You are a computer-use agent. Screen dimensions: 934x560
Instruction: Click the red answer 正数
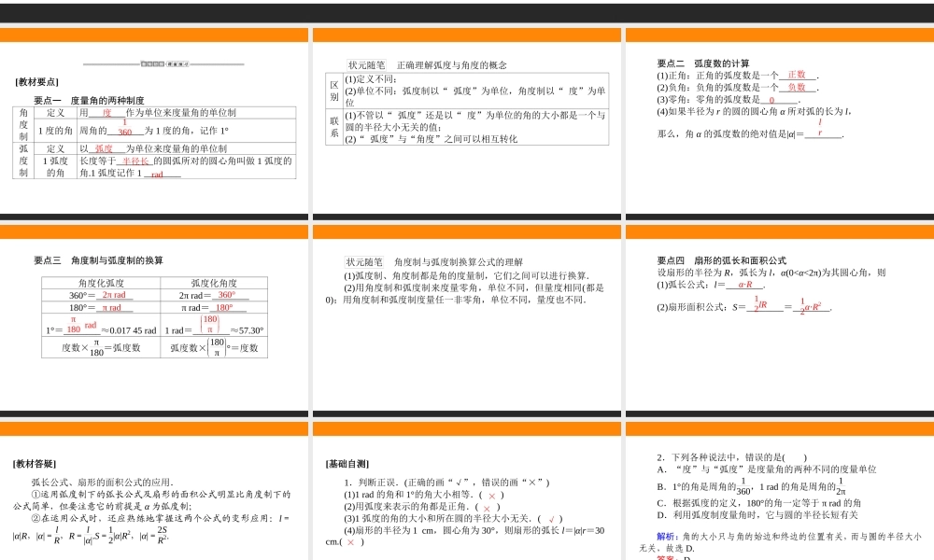(797, 75)
